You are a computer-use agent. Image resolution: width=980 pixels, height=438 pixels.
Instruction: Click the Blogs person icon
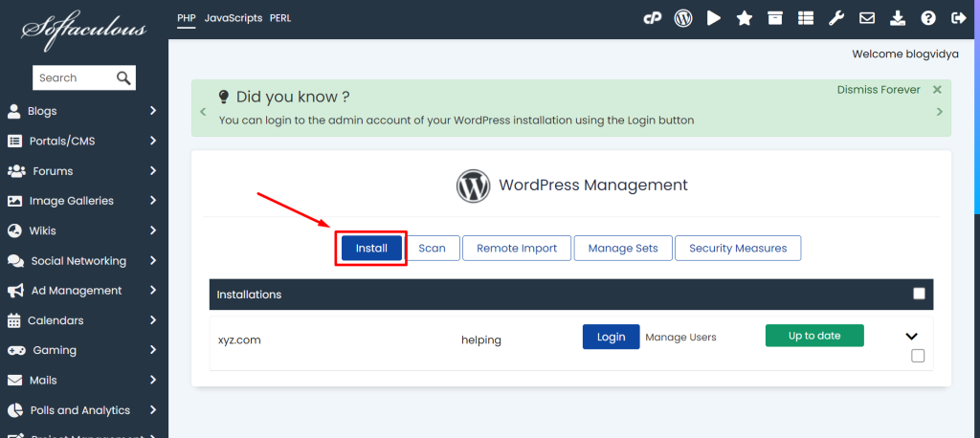pyautogui.click(x=13, y=111)
